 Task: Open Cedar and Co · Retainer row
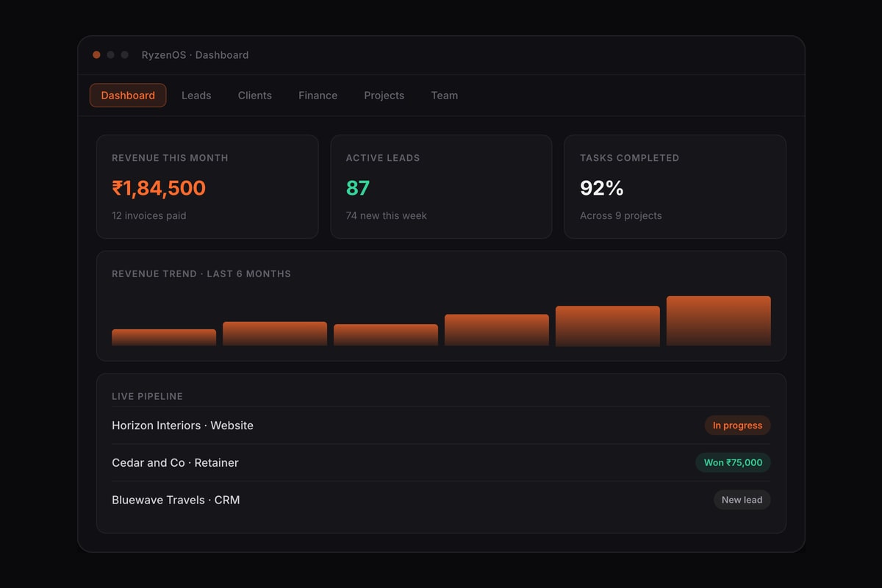pos(441,462)
